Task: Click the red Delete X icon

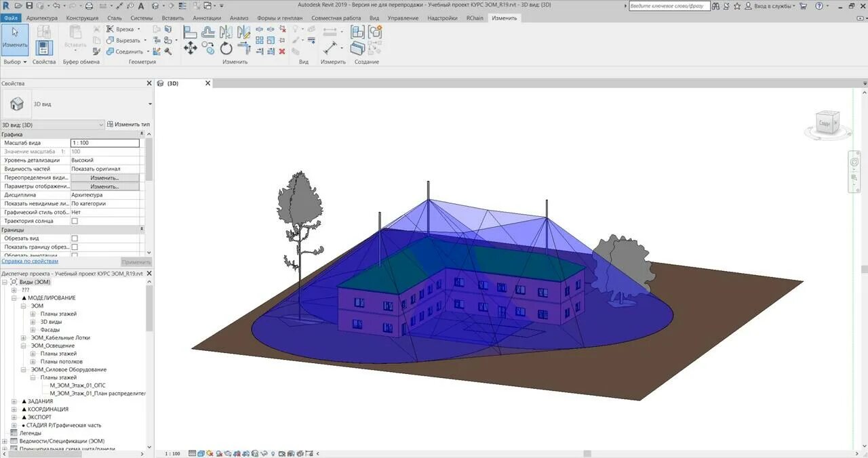Action: coord(282,51)
